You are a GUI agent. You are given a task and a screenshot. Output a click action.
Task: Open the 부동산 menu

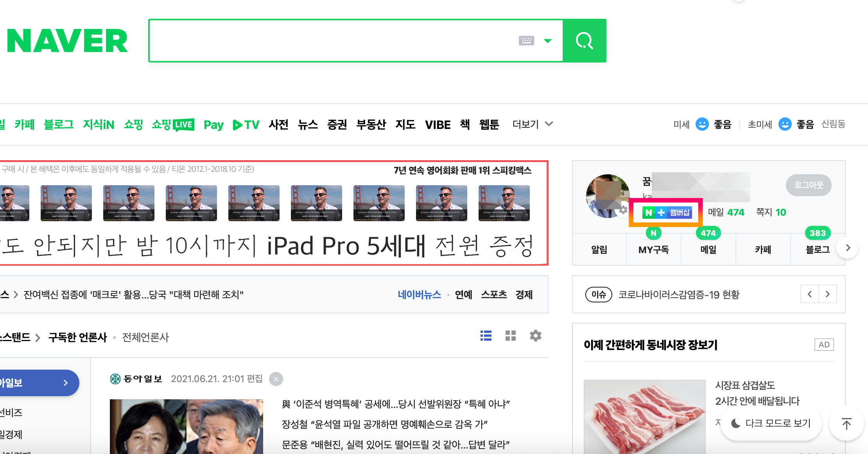[x=371, y=125]
